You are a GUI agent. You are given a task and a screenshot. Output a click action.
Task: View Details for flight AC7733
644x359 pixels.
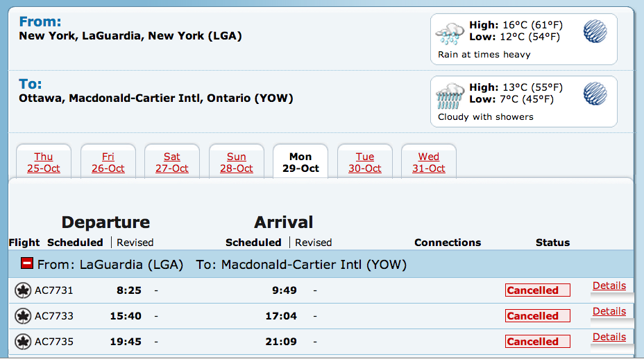(x=609, y=311)
